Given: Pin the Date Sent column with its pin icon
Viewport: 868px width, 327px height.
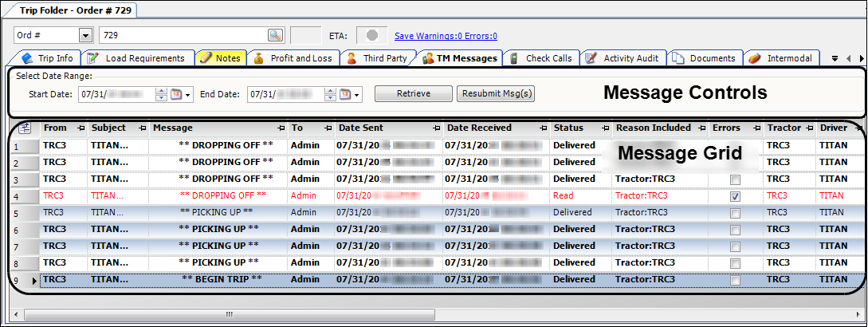Looking at the screenshot, I should 438,128.
